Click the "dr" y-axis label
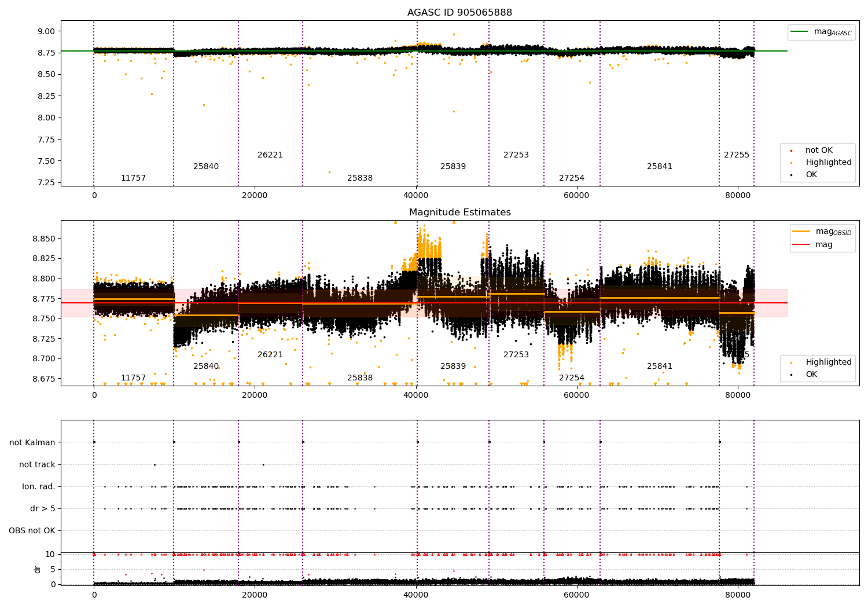The height and width of the screenshot is (608, 868). pos(38,569)
